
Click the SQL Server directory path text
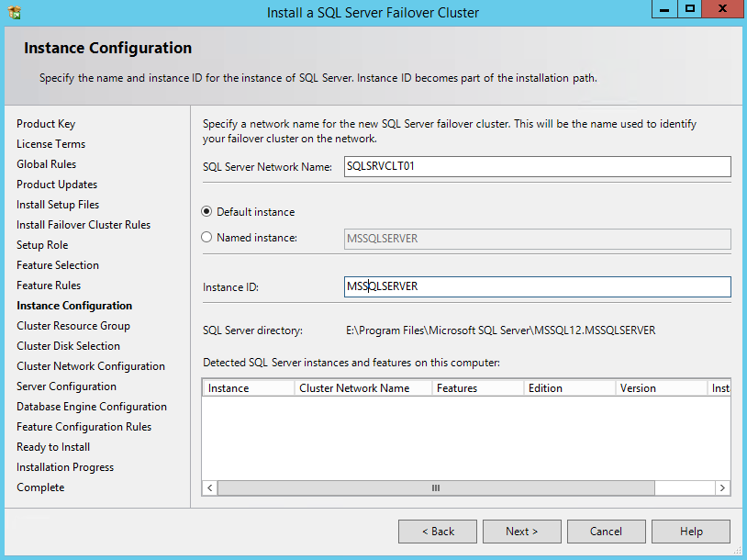click(501, 330)
